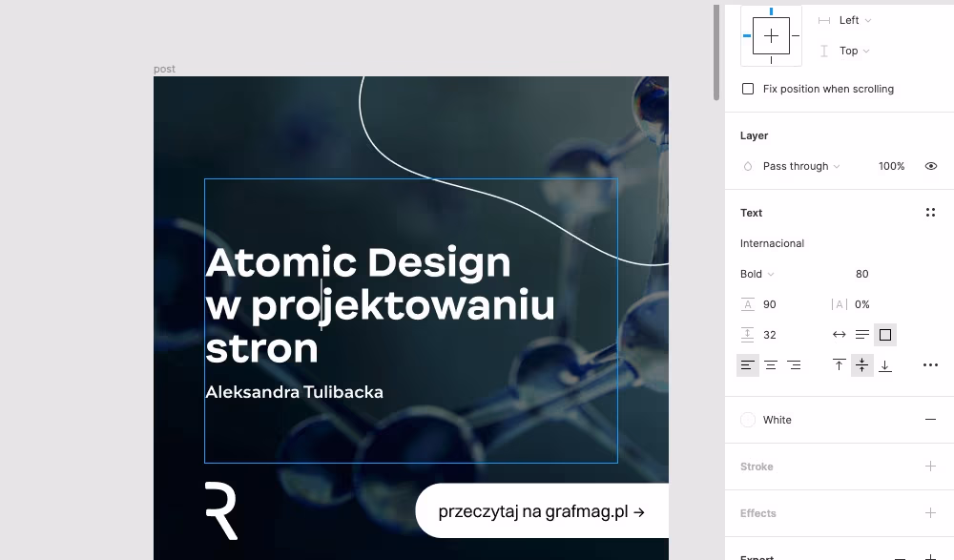This screenshot has width=954, height=560.
Task: Set text resizing to auto height
Action: click(862, 334)
